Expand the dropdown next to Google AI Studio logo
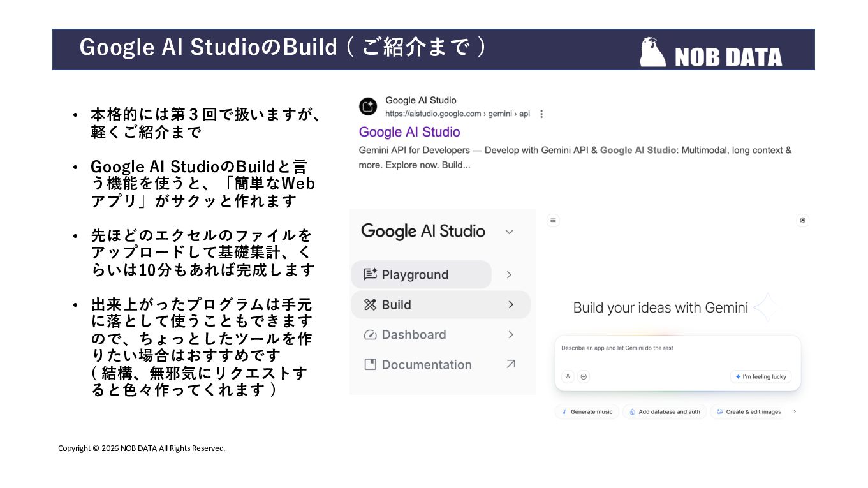The image size is (868, 488). click(509, 232)
